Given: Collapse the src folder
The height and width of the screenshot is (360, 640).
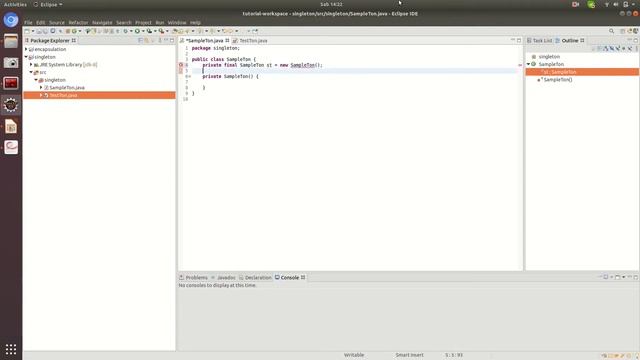Looking at the screenshot, I should (31, 72).
